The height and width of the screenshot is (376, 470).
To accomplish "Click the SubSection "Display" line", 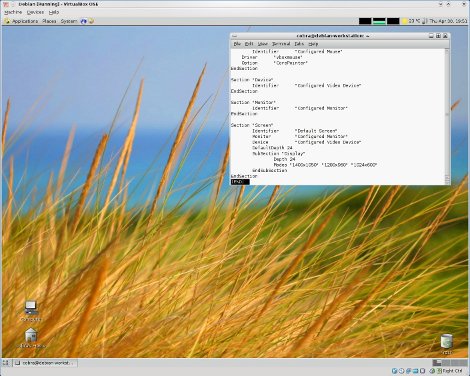I will point(279,153).
